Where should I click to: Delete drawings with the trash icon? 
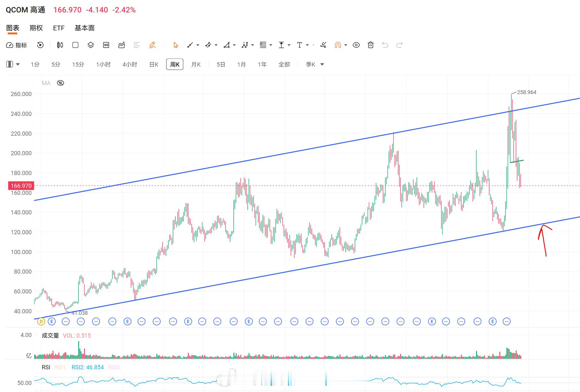point(371,45)
